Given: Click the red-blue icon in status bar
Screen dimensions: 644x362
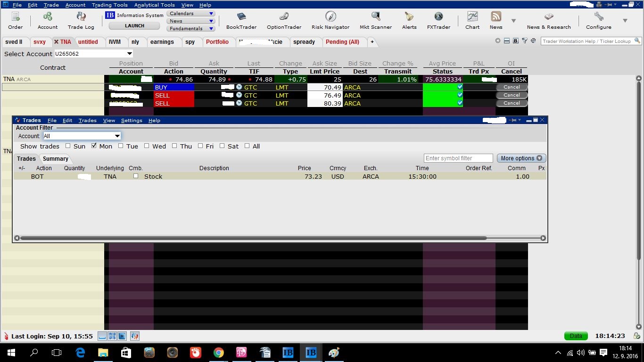Looking at the screenshot, I should pyautogui.click(x=135, y=336).
